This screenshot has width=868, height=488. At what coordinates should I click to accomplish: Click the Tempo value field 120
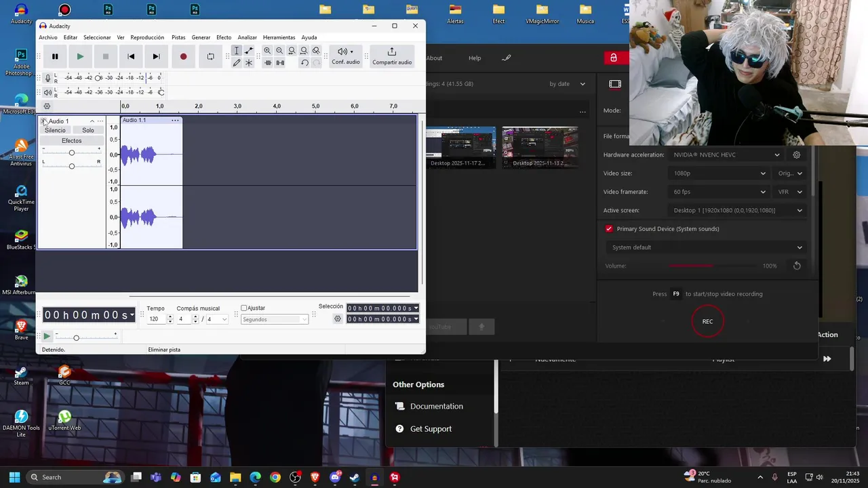point(156,319)
